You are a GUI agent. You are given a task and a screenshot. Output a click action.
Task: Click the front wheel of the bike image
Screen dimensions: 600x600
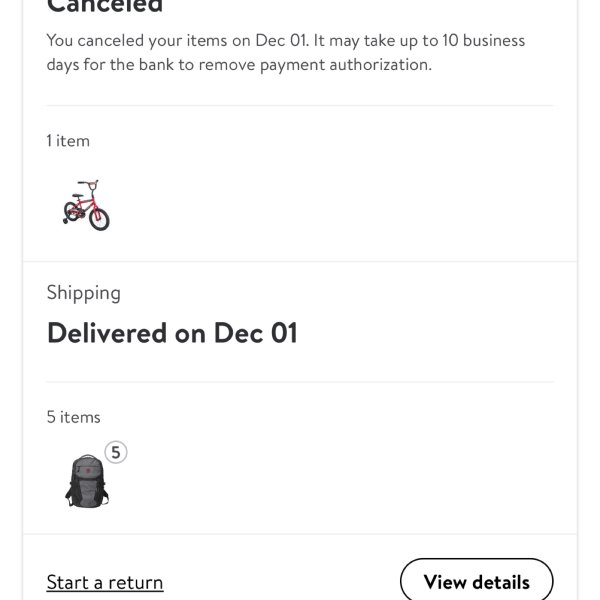pyautogui.click(x=98, y=218)
